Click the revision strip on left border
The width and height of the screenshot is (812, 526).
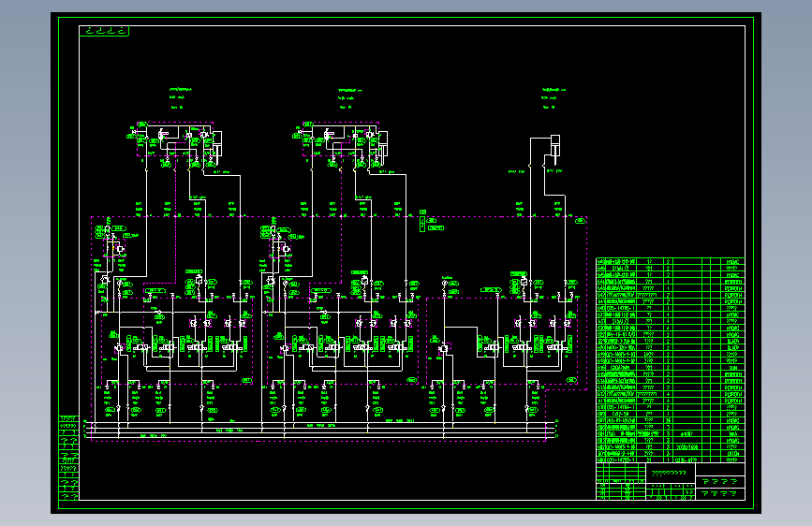pos(69,458)
